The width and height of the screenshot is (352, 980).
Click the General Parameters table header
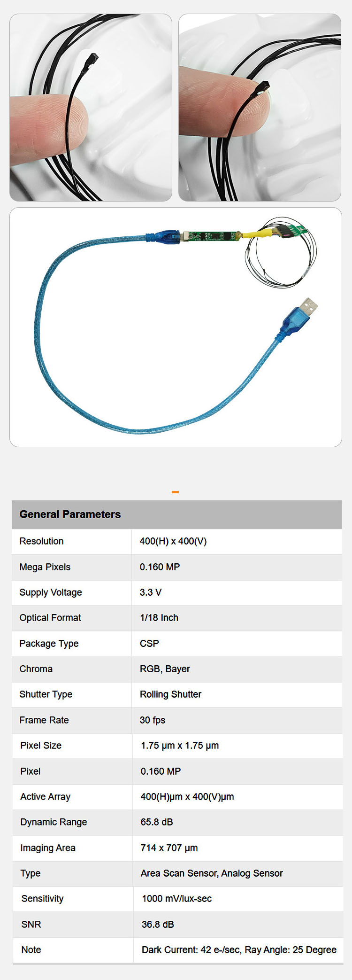70,514
